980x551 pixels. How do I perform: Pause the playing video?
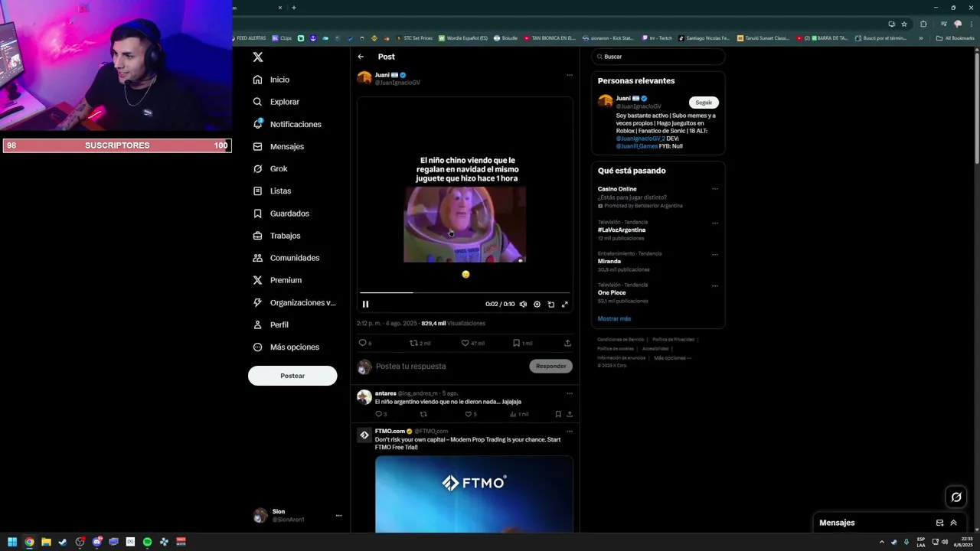pos(365,305)
